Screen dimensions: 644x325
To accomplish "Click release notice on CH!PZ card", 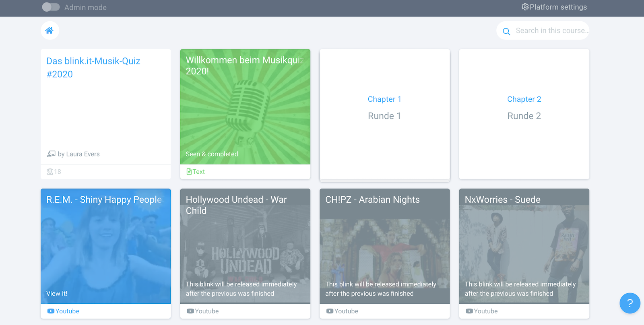I will [x=381, y=289].
